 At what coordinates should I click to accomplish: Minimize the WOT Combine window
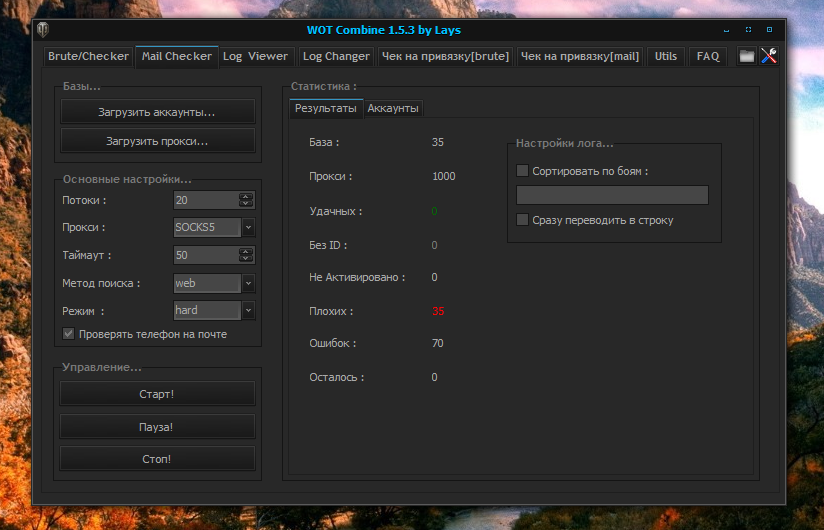726,30
